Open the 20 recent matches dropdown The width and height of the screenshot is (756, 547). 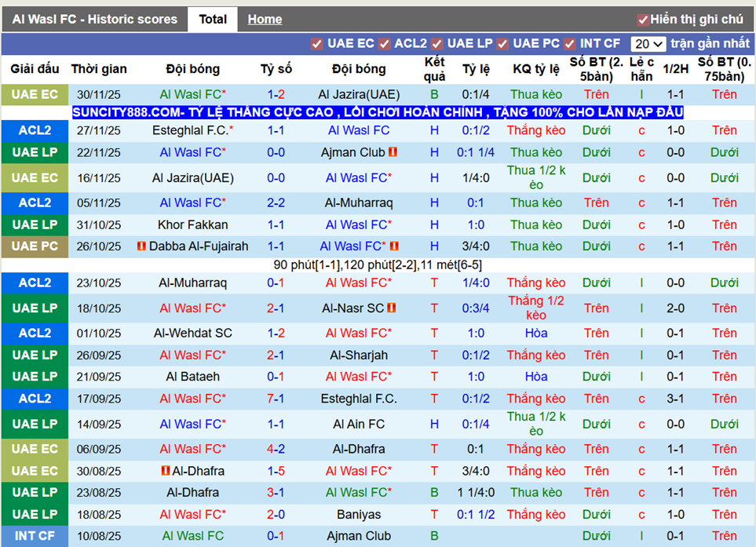click(x=648, y=44)
